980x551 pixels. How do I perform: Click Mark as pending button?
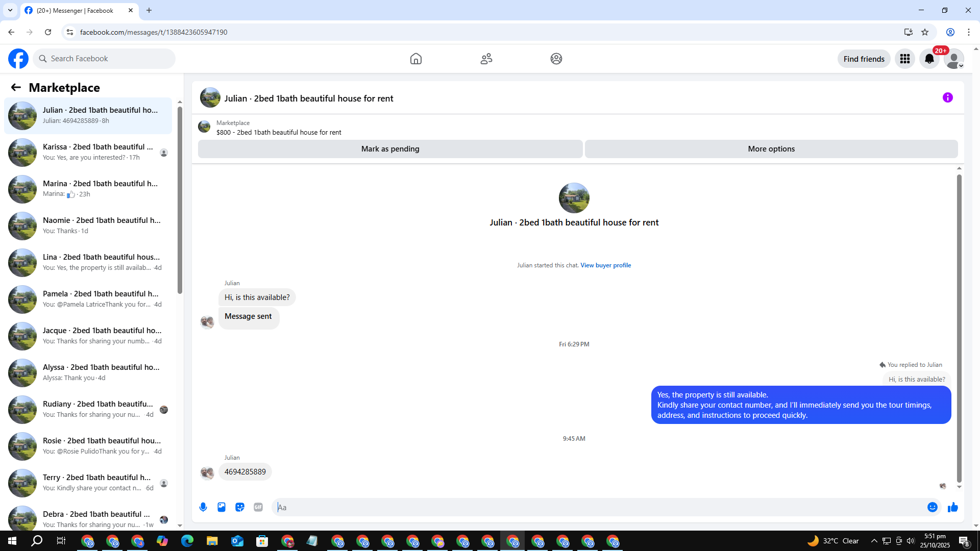[x=390, y=149]
